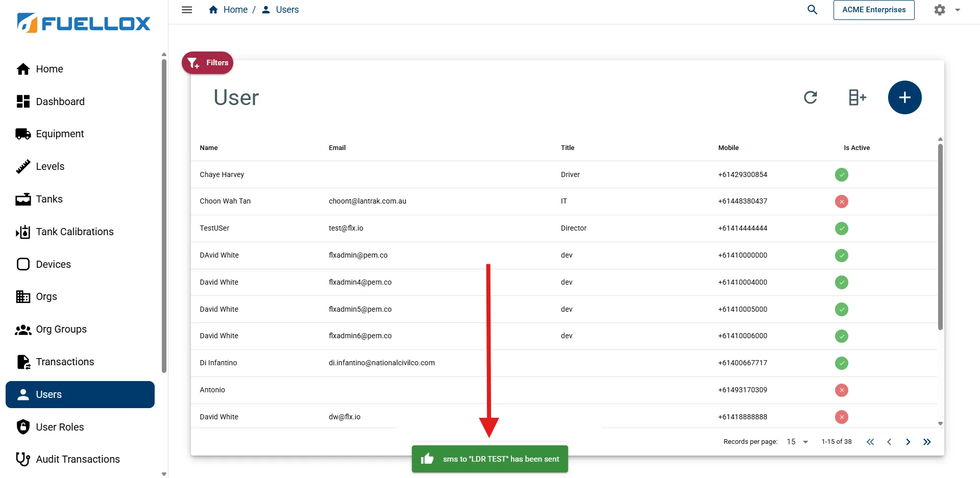Open Devices in sidebar

[80, 264]
